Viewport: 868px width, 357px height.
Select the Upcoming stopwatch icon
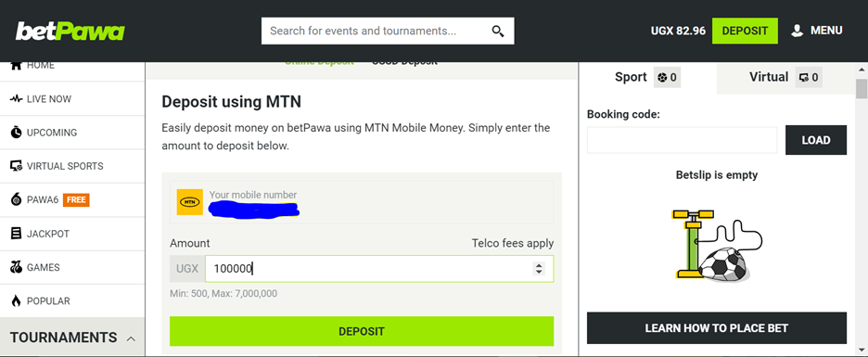(16, 133)
